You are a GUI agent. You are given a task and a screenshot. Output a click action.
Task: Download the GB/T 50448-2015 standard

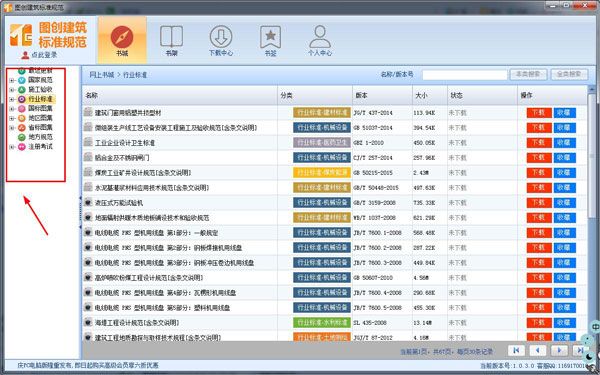coord(539,188)
